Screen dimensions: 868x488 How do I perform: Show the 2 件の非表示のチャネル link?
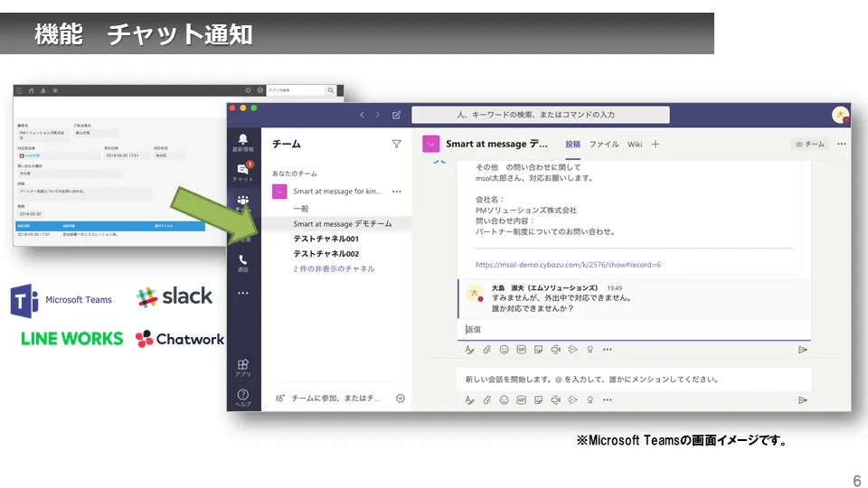tap(334, 269)
